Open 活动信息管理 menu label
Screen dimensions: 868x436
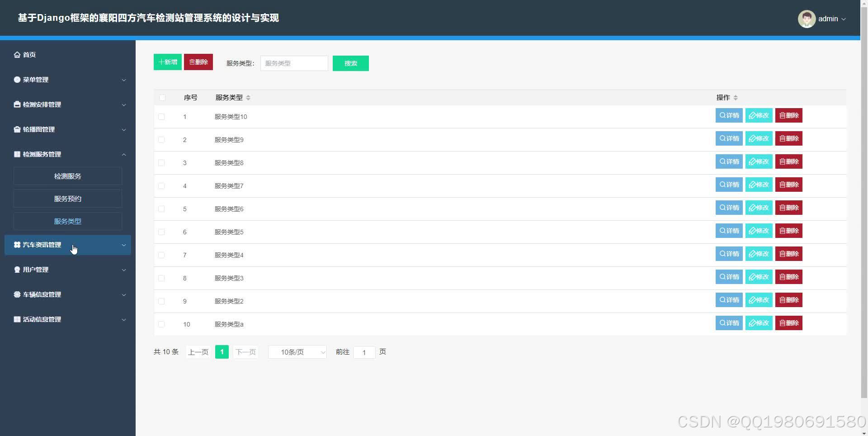[x=42, y=319]
